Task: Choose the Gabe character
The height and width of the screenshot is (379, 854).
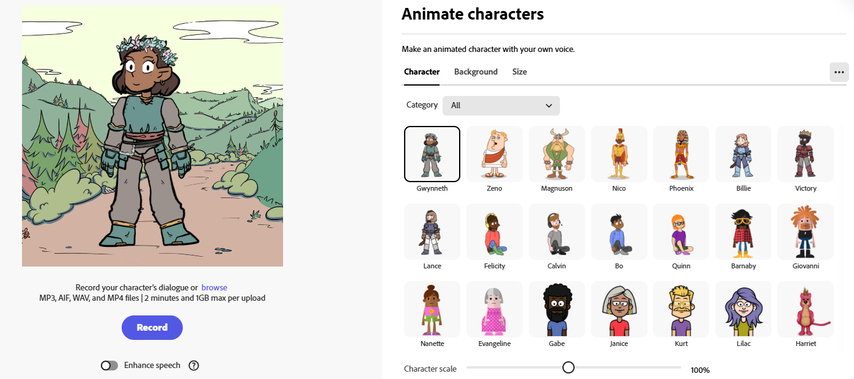Action: pyautogui.click(x=557, y=309)
